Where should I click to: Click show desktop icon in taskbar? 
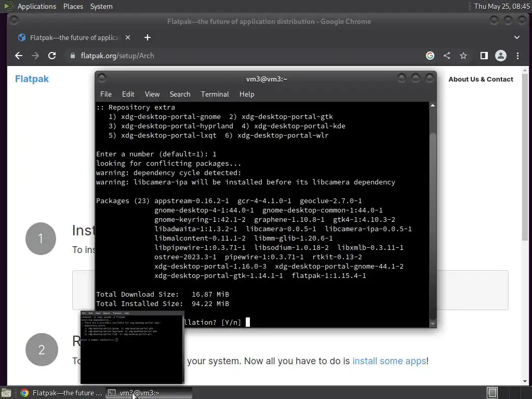(x=6, y=393)
